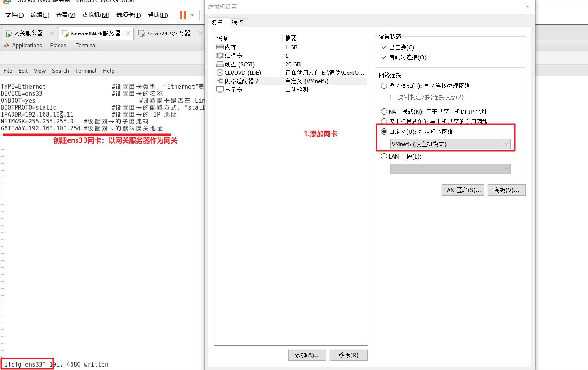The image size is (588, 370).
Task: Select the 处理器 processor device icon
Action: (220, 56)
